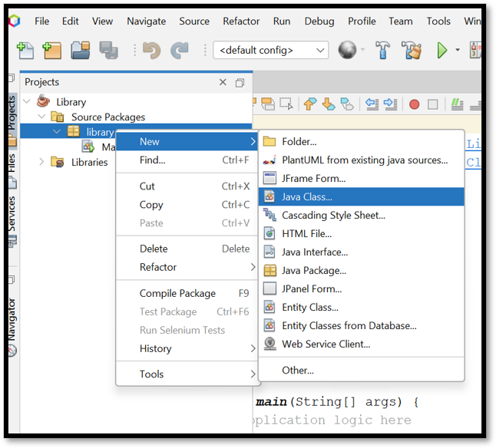Open the dropdown arrow beside Run Project
Image resolution: width=496 pixels, height=448 pixels.
(x=458, y=50)
